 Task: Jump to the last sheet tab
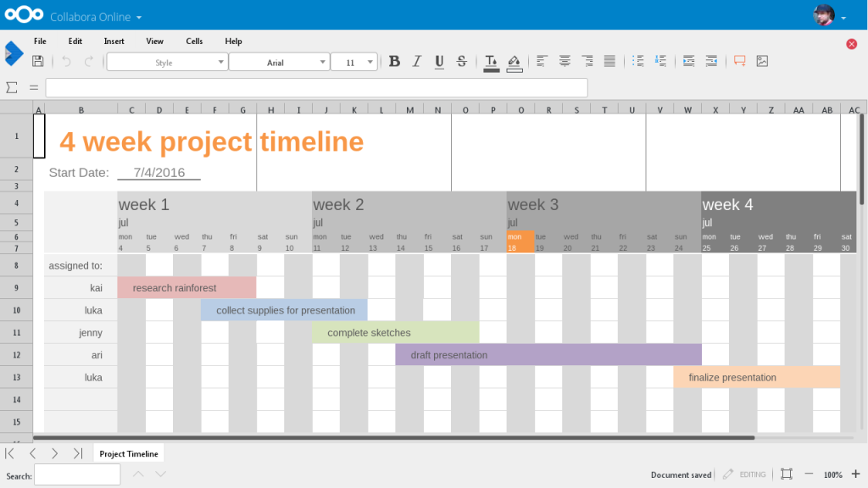78,454
